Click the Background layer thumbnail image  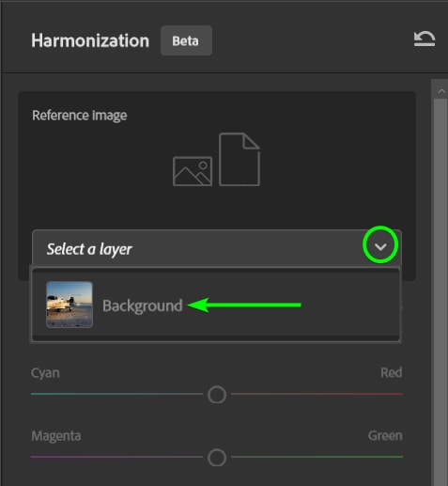70,305
